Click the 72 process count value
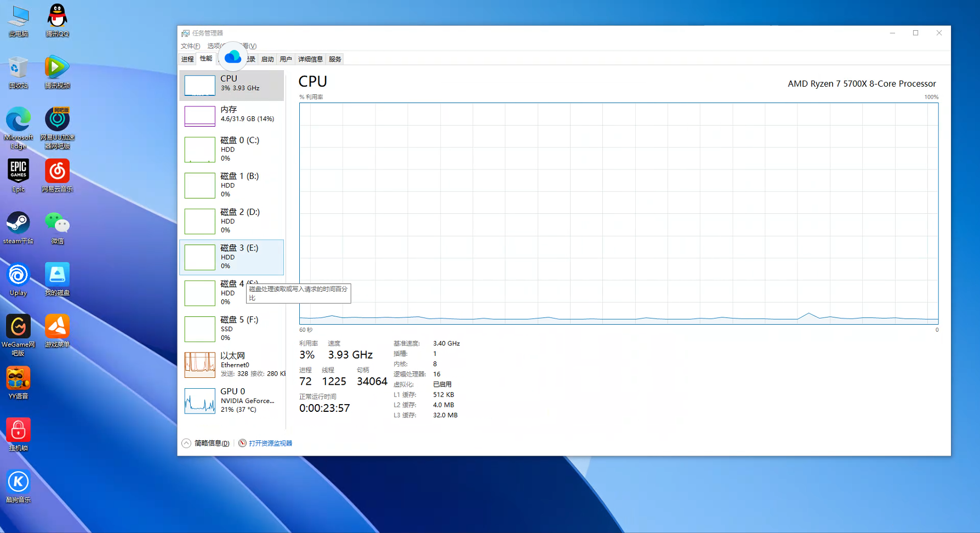The height and width of the screenshot is (533, 980). 305,381
